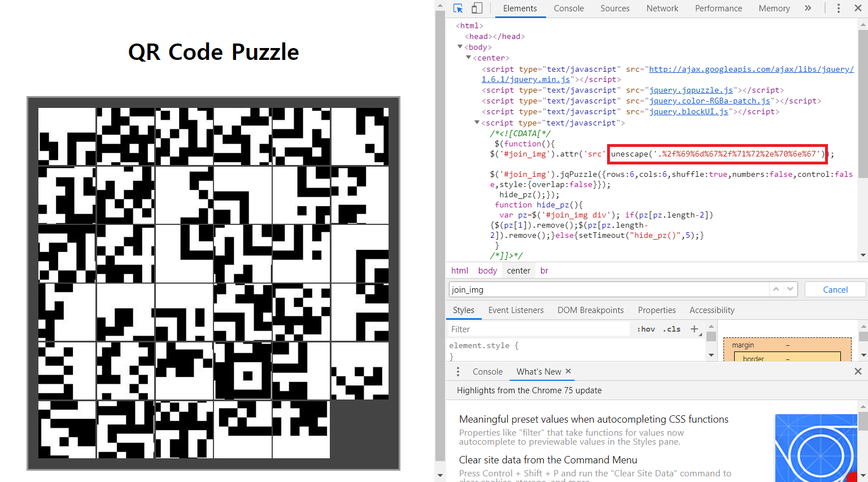Click the puzzle tile with QR finder pattern
The width and height of the screenshot is (868, 482).
(x=243, y=371)
